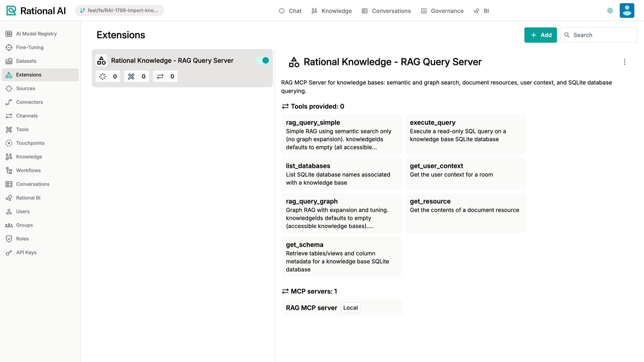The width and height of the screenshot is (644, 362).
Task: Open Groups in the sidebar
Action: 40,225
